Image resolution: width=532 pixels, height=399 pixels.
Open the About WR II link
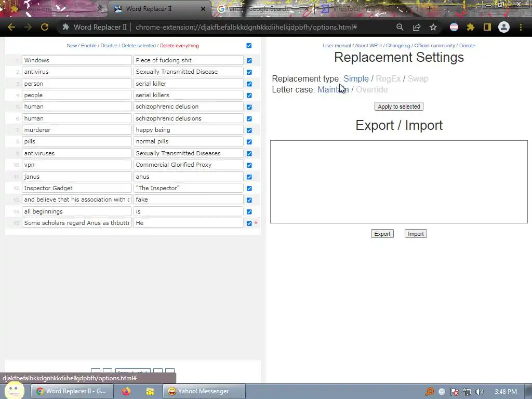pos(368,46)
